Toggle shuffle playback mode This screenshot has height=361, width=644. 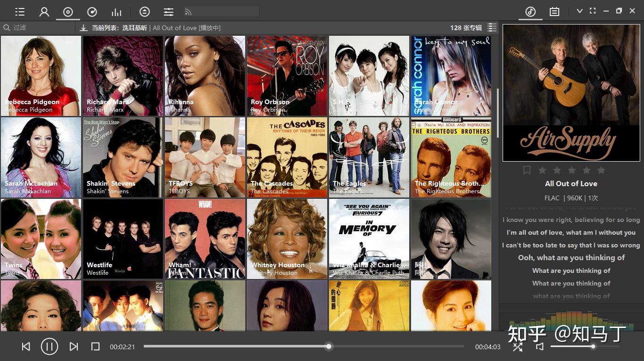(x=517, y=346)
